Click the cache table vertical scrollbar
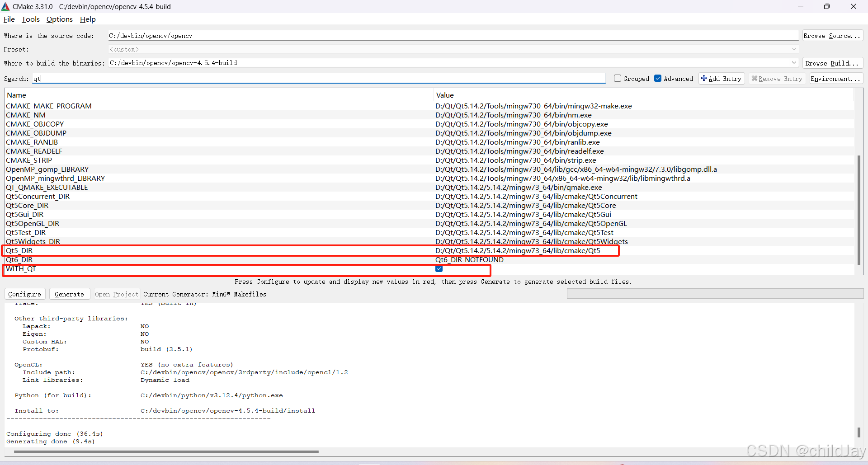Viewport: 868px width, 465px height. click(x=859, y=210)
